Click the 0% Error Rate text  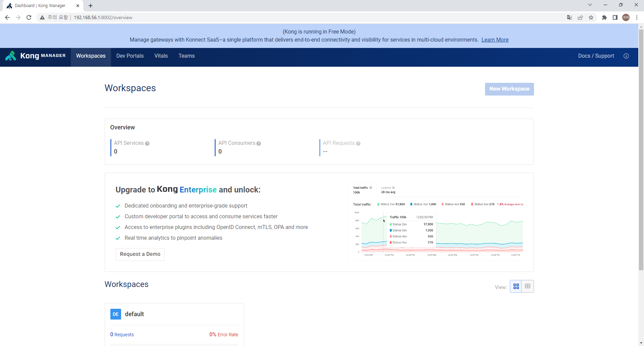[224, 335]
